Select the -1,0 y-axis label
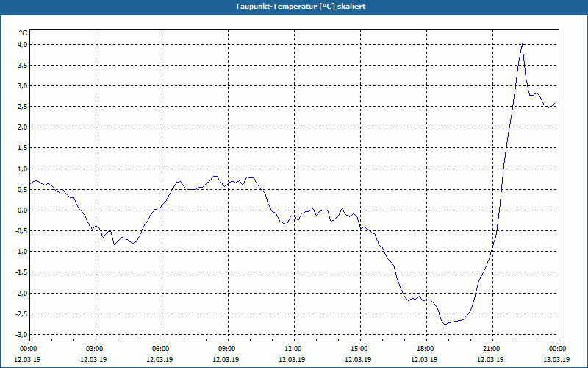The height and width of the screenshot is (368, 588). point(21,252)
